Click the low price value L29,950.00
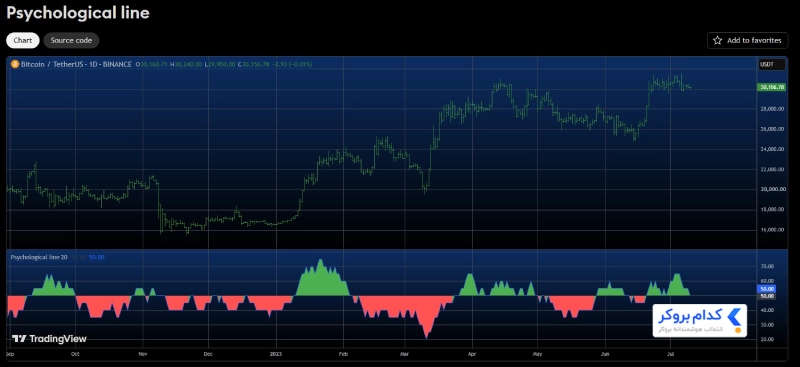This screenshot has width=800, height=367. tap(220, 64)
